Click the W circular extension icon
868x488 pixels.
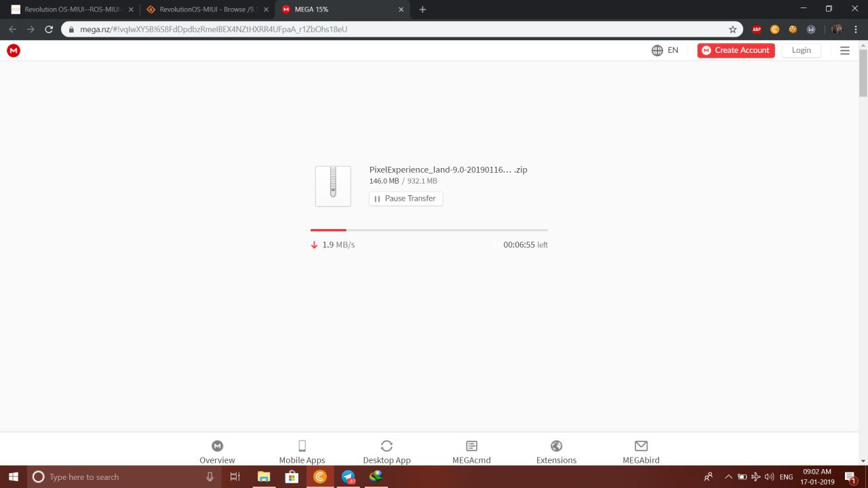811,29
